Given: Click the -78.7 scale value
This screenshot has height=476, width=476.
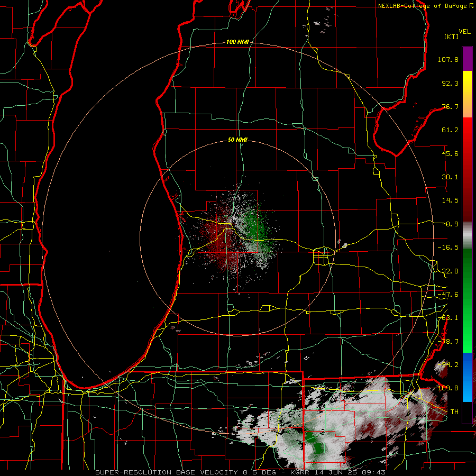Looking at the screenshot, I should [x=448, y=342].
